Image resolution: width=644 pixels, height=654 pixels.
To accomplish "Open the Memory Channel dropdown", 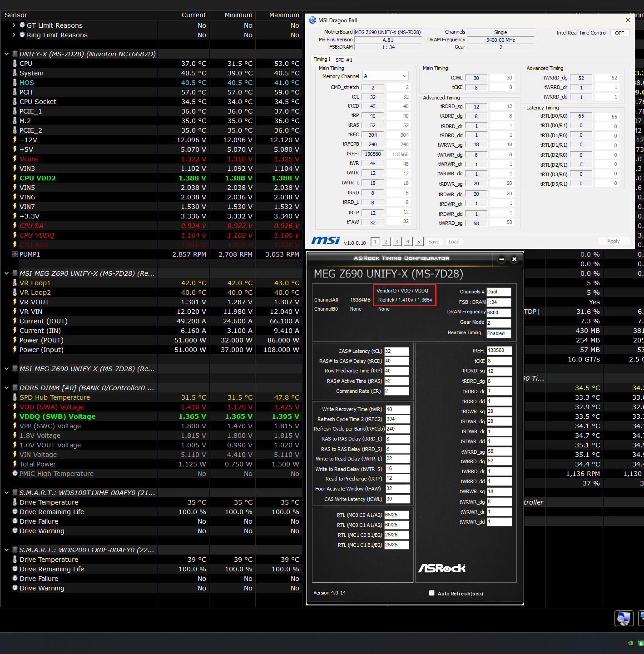I will pos(386,76).
